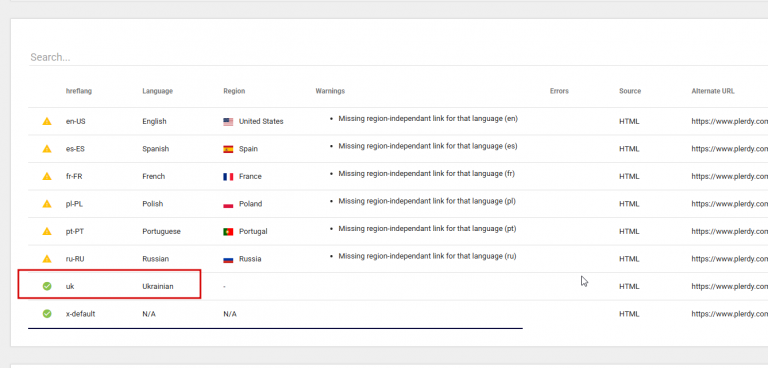Click the green check icon for x-default
Viewport: 768px width, 368px height.
[x=47, y=313]
